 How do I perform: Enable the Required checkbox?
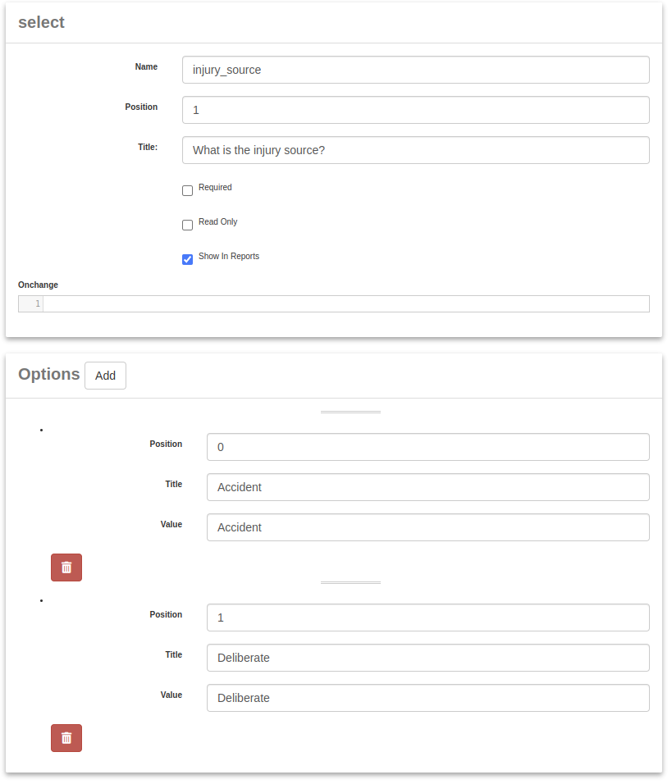188,191
